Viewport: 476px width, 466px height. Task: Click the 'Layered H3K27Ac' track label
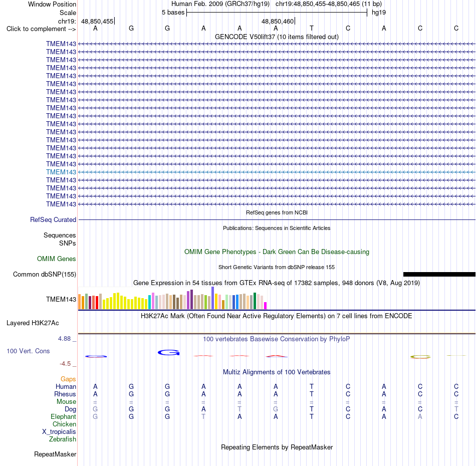coord(33,323)
